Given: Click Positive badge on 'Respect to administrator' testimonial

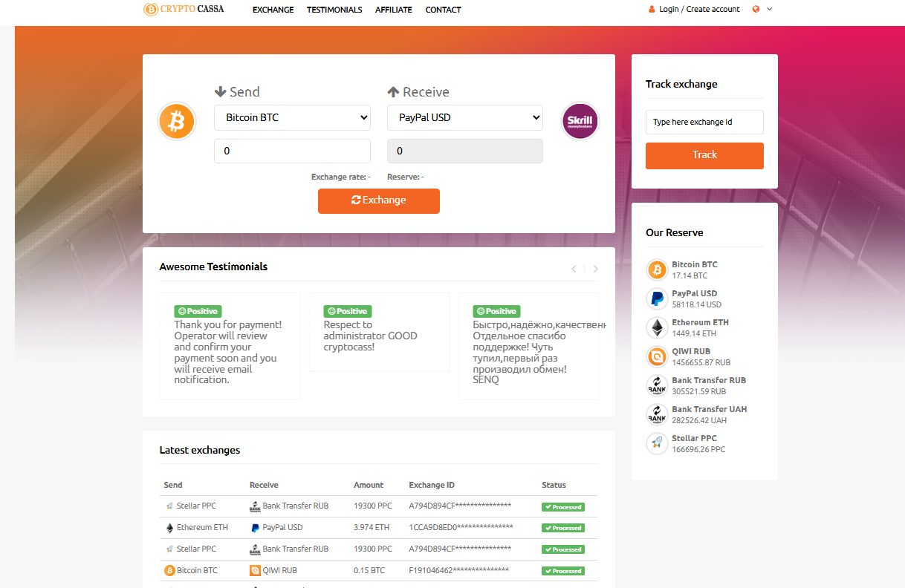Looking at the screenshot, I should pos(347,311).
